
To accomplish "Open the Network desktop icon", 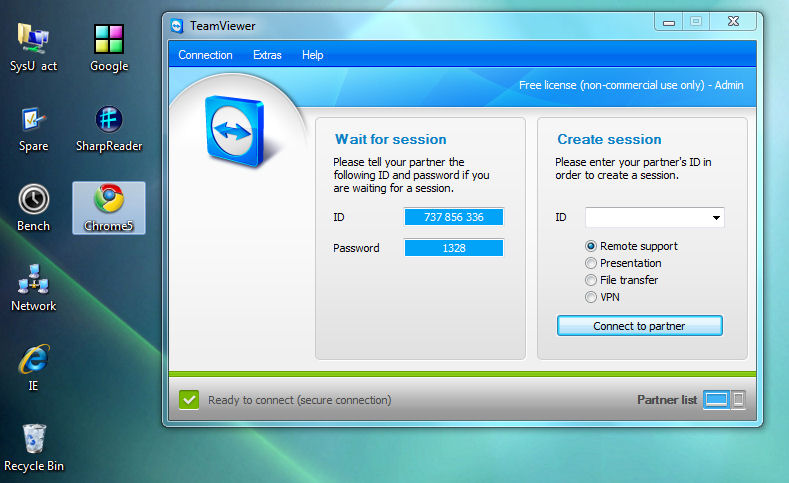I will click(33, 288).
